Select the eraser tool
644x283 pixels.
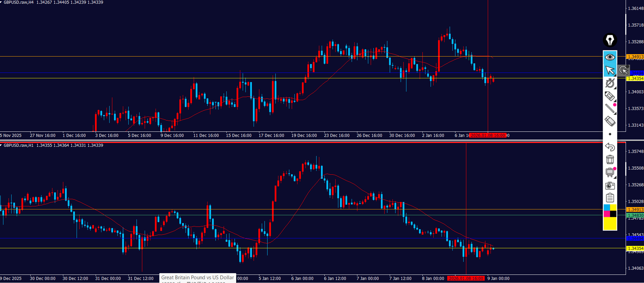click(x=610, y=121)
